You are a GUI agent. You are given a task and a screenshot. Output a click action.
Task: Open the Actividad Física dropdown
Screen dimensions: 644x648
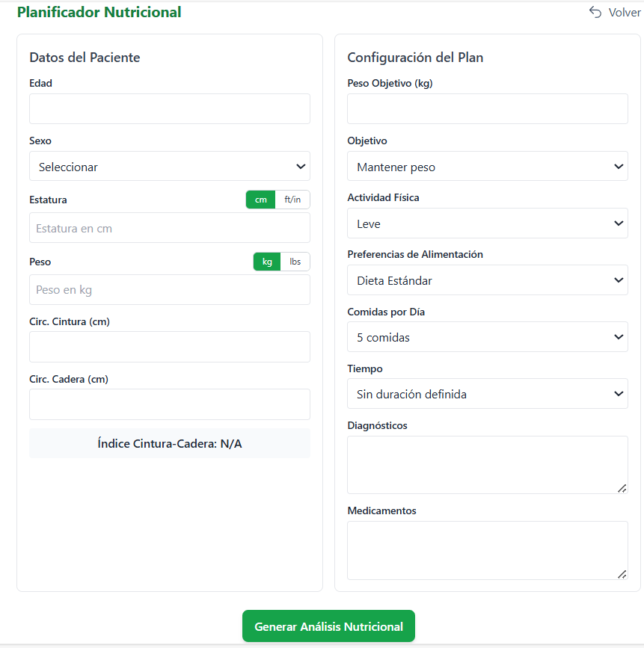click(488, 223)
